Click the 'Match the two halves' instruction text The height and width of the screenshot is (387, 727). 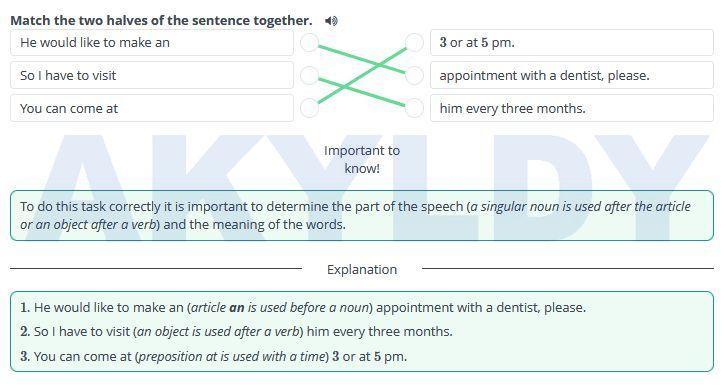(x=161, y=20)
